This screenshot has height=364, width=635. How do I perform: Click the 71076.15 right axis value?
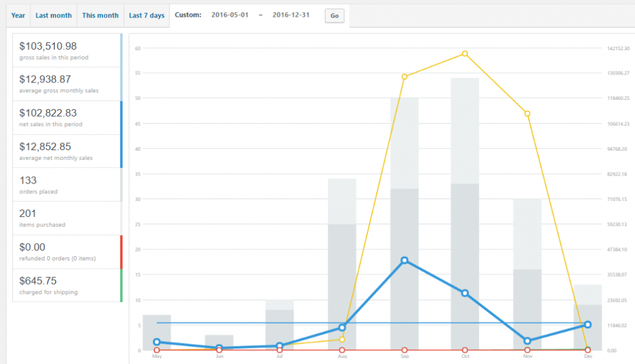tap(617, 199)
